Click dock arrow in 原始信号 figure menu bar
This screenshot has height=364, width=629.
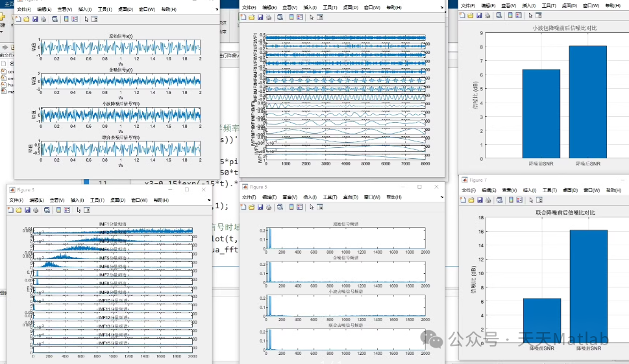click(x=217, y=9)
